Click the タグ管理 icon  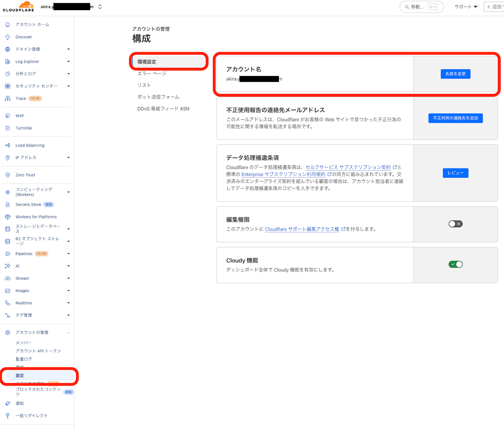[8, 315]
